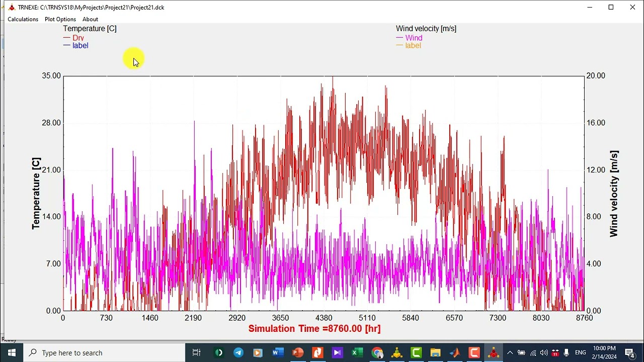644x362 pixels.
Task: Open the Wi-Fi network tray icon
Action: 533,352
